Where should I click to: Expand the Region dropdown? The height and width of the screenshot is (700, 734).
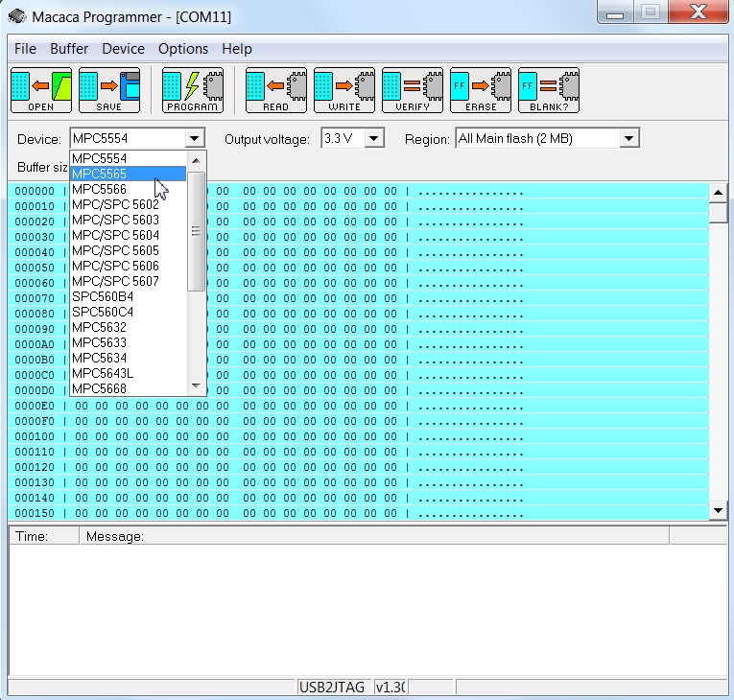click(x=628, y=139)
